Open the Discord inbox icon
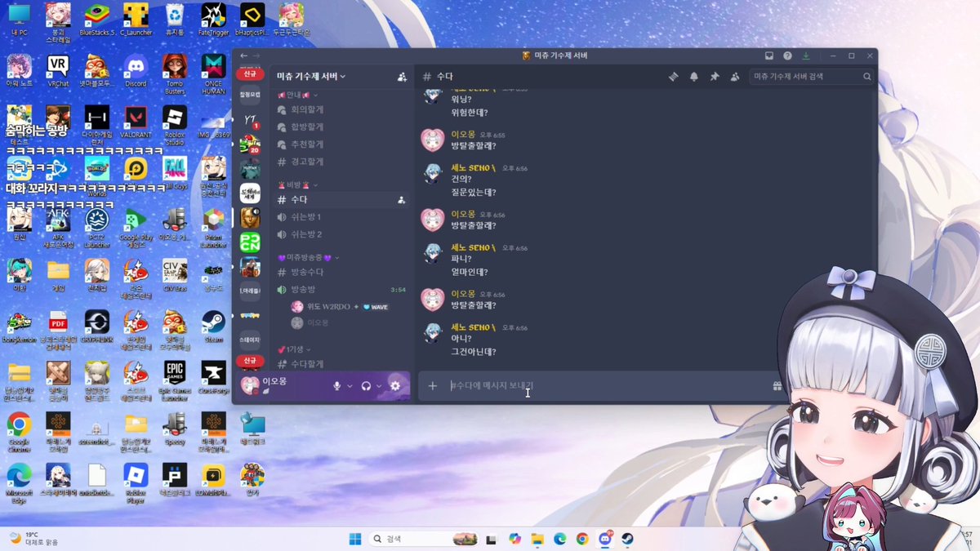The width and height of the screenshot is (980, 551). click(768, 56)
